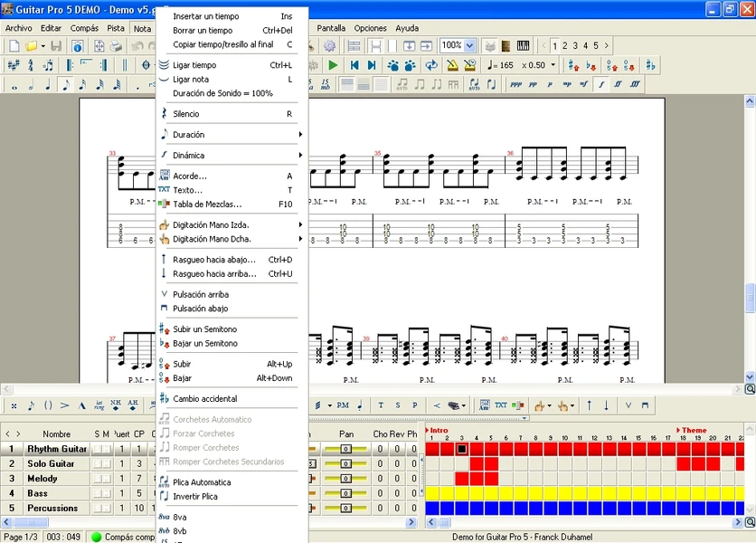Image resolution: width=756 pixels, height=543 pixels.
Task: Select the whole note duration
Action: pyautogui.click(x=14, y=86)
